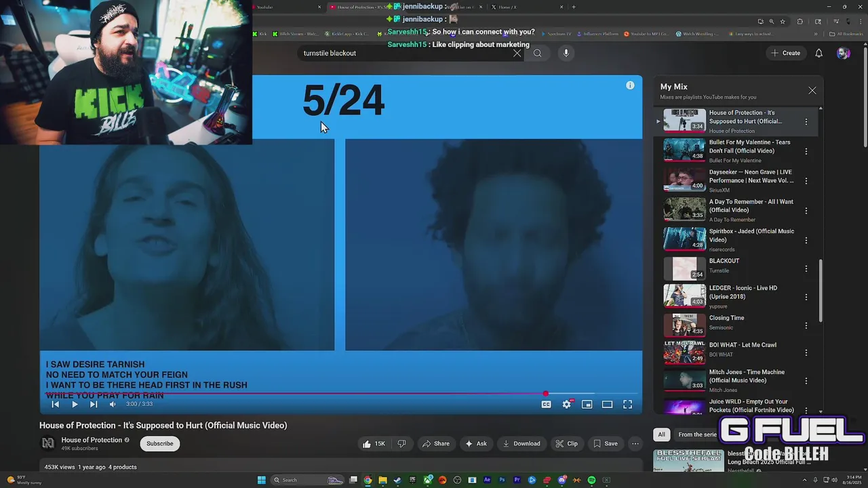Click the Ask button
The image size is (868, 488).
pos(475,444)
